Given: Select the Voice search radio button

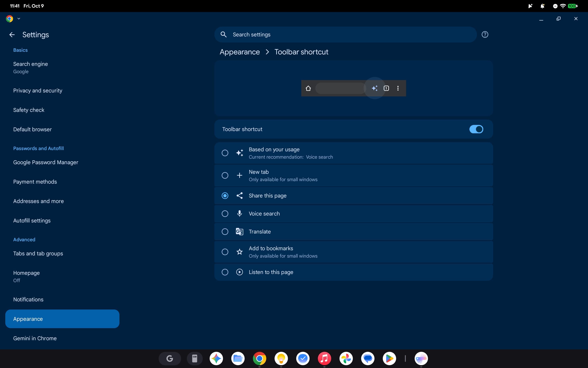Looking at the screenshot, I should tap(225, 213).
